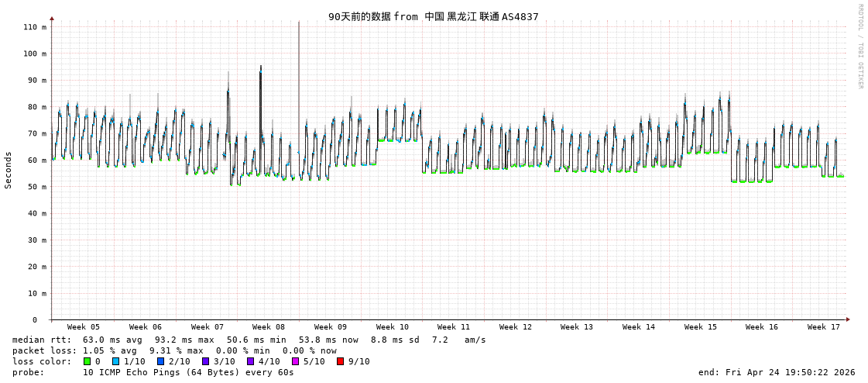
Task: Click the purple 3/10 loss swatch
Action: point(206,361)
